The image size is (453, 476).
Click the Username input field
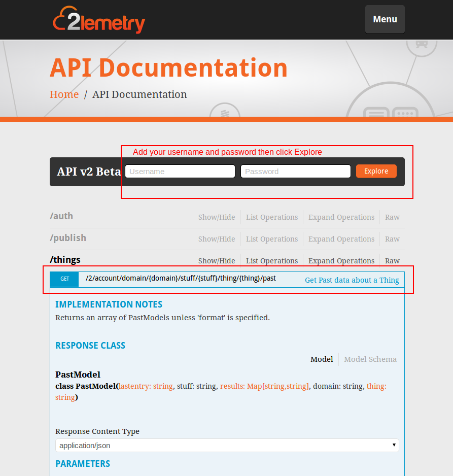(180, 172)
